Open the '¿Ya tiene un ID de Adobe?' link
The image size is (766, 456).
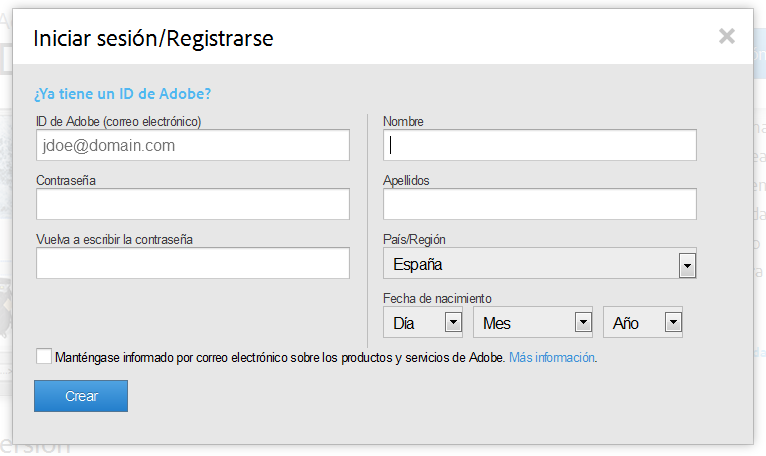click(123, 93)
